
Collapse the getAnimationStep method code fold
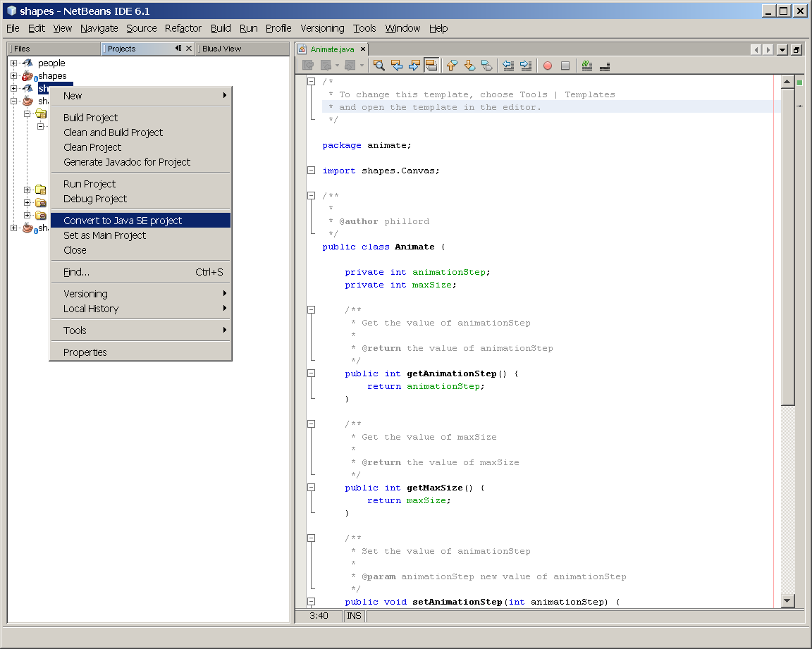pos(311,373)
